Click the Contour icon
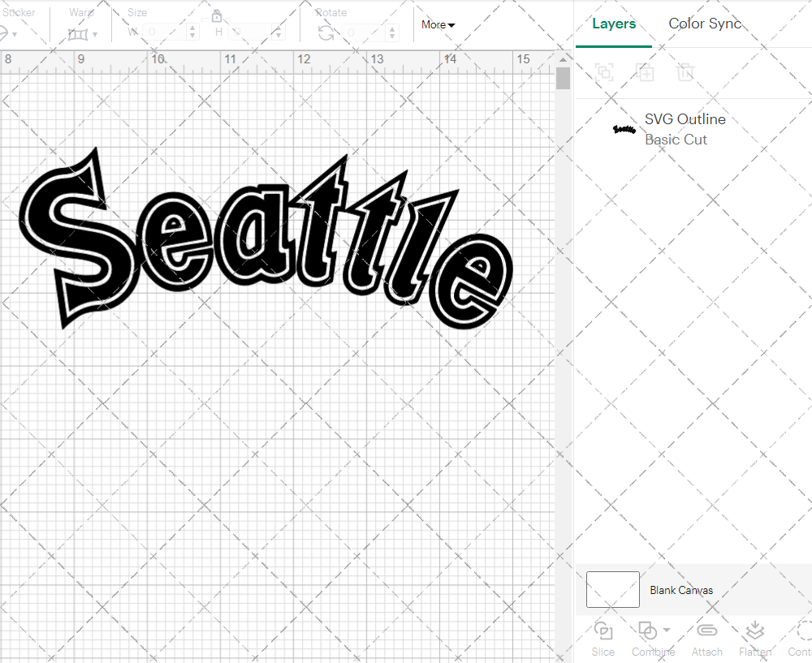Image resolution: width=812 pixels, height=663 pixels. 803,631
